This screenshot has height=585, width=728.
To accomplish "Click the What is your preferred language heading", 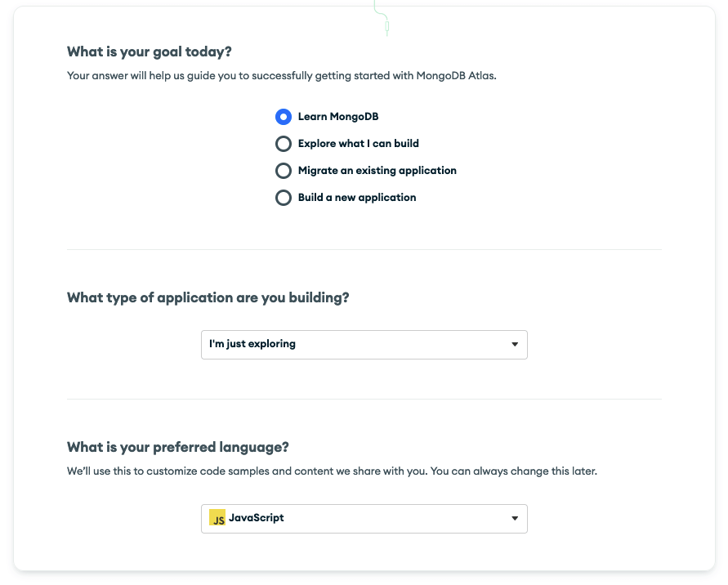I will pos(178,448).
